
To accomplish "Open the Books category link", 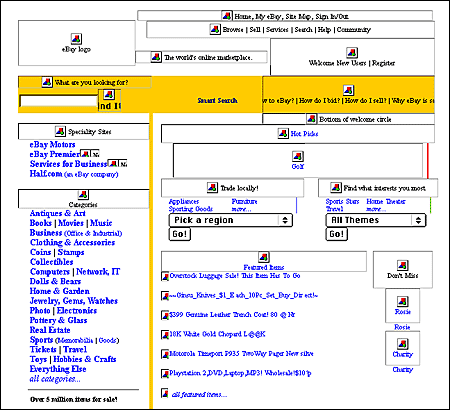I will (x=41, y=223).
